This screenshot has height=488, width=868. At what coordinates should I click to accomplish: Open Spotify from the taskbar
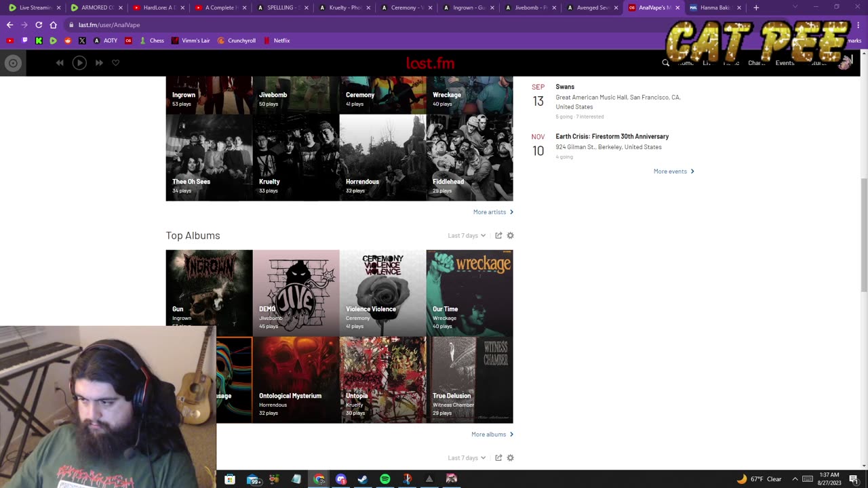pyautogui.click(x=385, y=479)
